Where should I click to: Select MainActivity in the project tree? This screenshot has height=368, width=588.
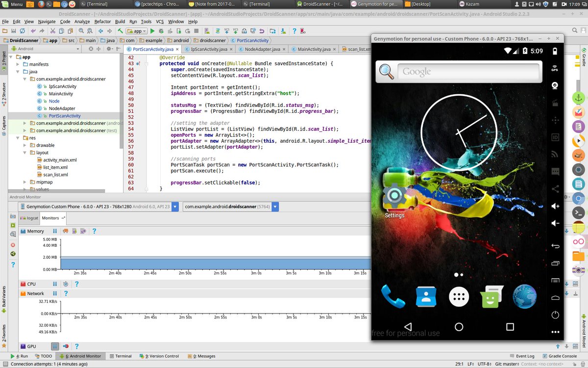pos(61,94)
